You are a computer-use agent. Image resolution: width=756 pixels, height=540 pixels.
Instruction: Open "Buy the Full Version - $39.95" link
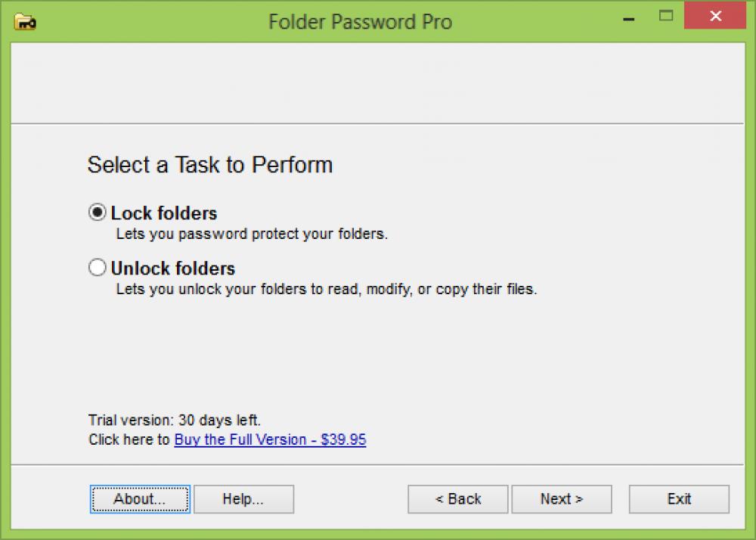271,439
